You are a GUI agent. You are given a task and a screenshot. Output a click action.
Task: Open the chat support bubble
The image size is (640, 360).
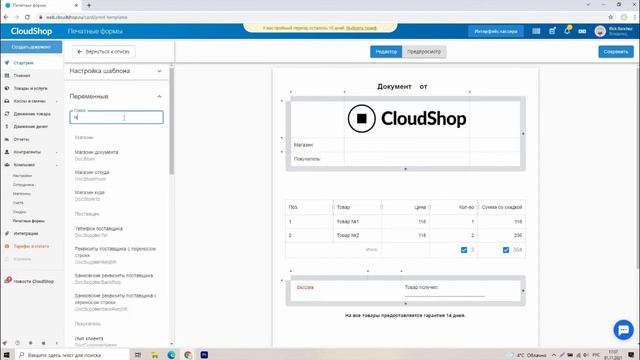click(623, 330)
